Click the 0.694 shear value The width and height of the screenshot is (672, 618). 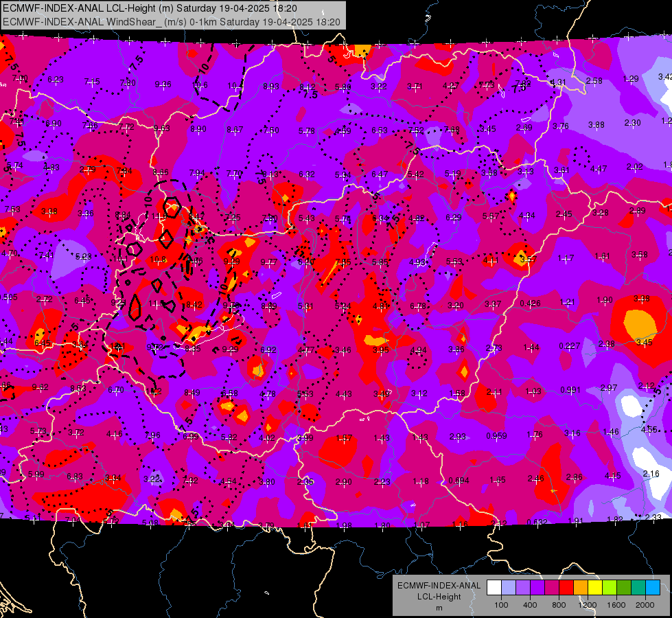click(459, 481)
